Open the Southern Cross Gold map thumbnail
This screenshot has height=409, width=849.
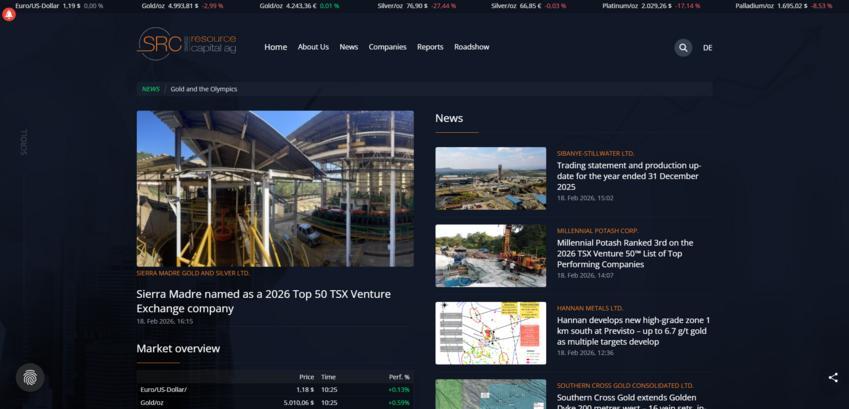491,394
